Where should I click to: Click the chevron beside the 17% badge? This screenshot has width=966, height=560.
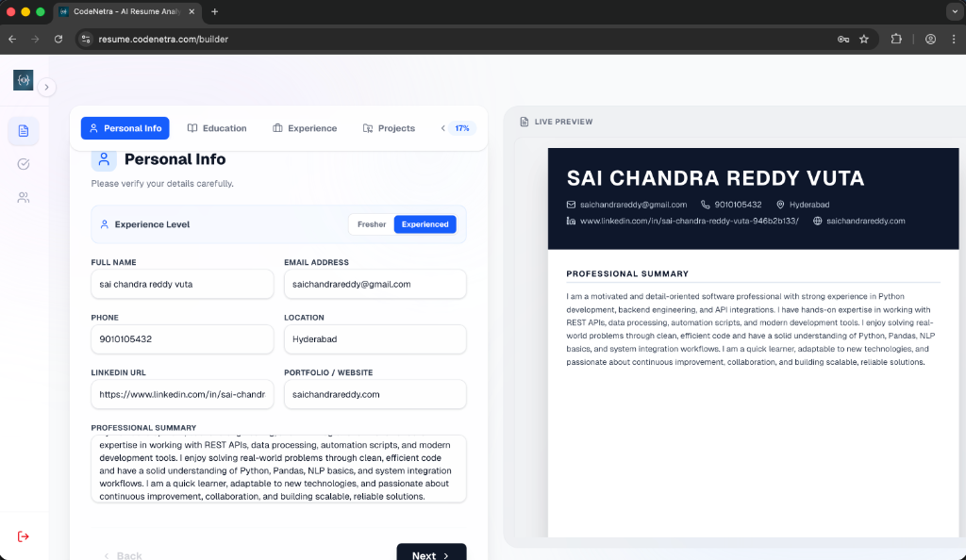tap(442, 127)
